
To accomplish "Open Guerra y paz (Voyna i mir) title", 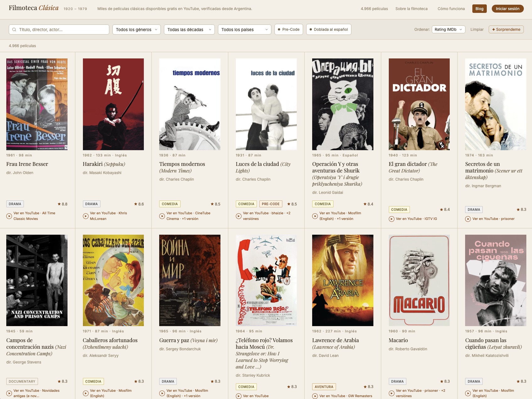I will (188, 340).
